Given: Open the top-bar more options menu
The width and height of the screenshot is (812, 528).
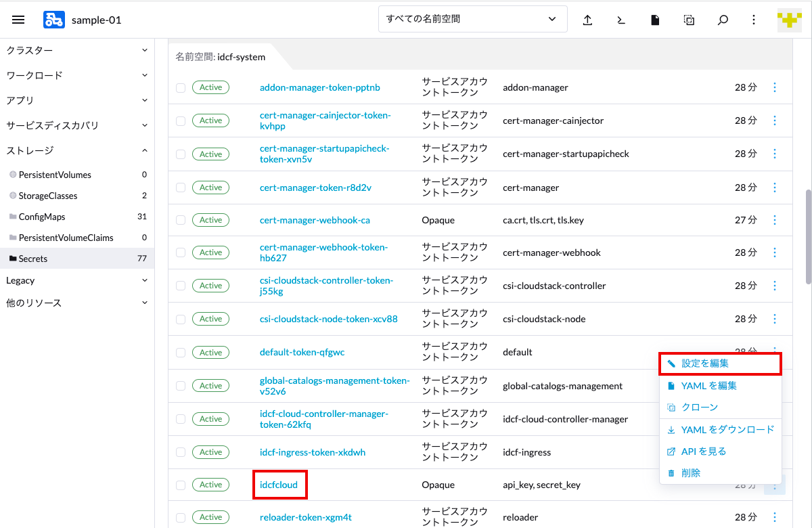Looking at the screenshot, I should pos(754,20).
